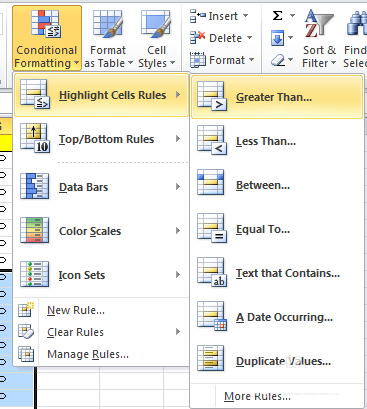Click the Conditional Formatting ribbon icon
The width and height of the screenshot is (367, 409).
(x=46, y=24)
